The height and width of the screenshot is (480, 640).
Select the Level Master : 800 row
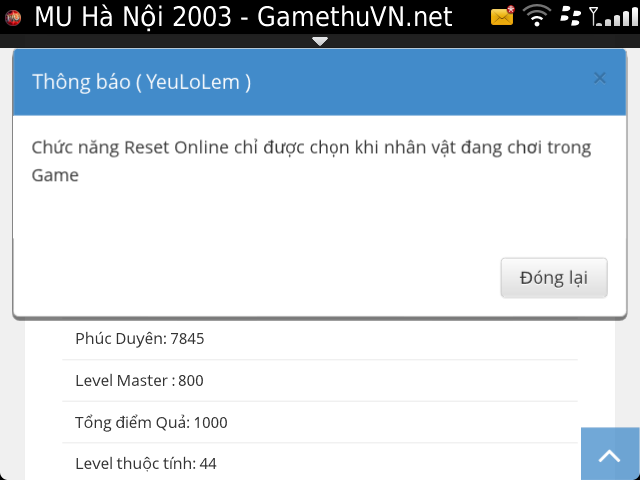tap(320, 380)
